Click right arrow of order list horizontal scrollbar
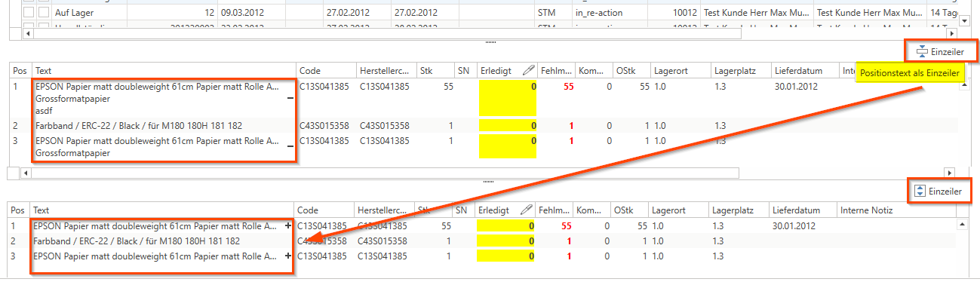 pos(951,33)
